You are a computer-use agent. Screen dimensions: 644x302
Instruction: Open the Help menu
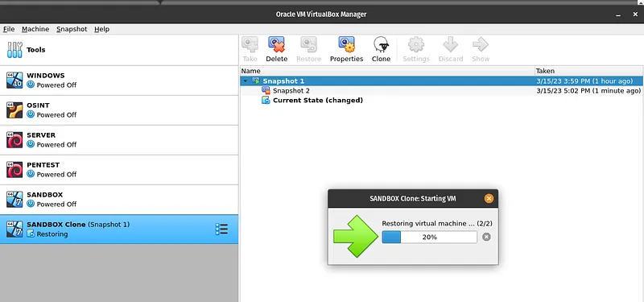point(102,29)
